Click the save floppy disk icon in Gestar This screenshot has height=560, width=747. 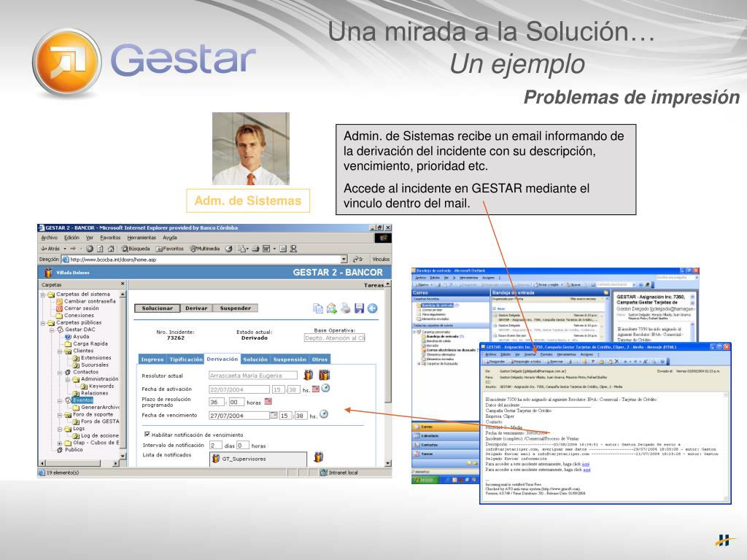[359, 308]
